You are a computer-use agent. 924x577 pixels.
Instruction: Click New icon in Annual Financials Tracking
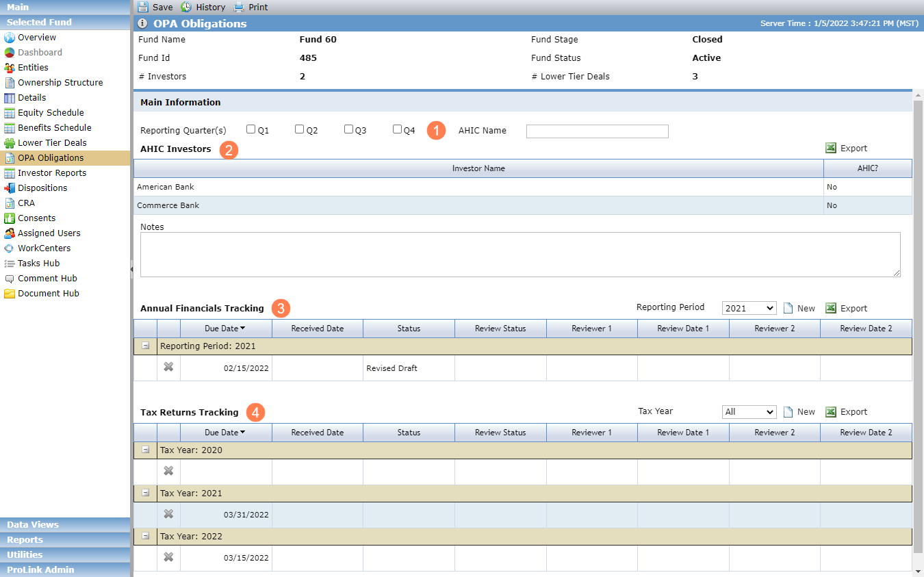pos(788,308)
